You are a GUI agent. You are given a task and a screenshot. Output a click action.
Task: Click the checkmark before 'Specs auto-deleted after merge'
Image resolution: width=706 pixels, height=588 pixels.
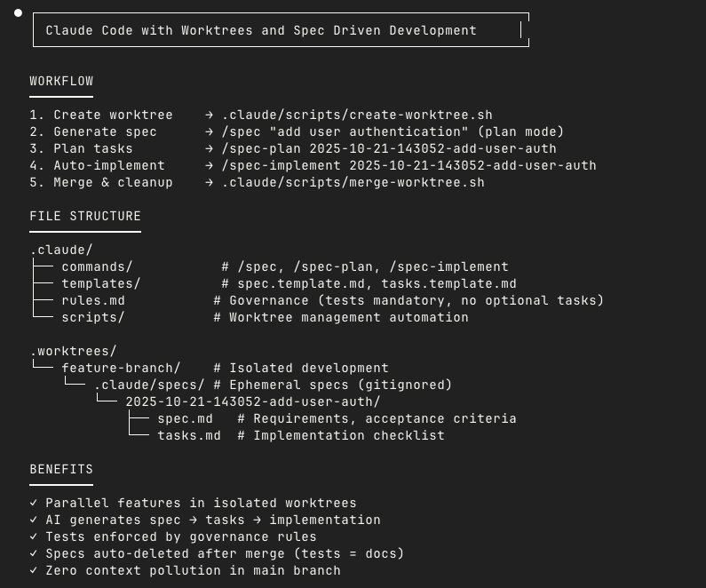pyautogui.click(x=34, y=552)
